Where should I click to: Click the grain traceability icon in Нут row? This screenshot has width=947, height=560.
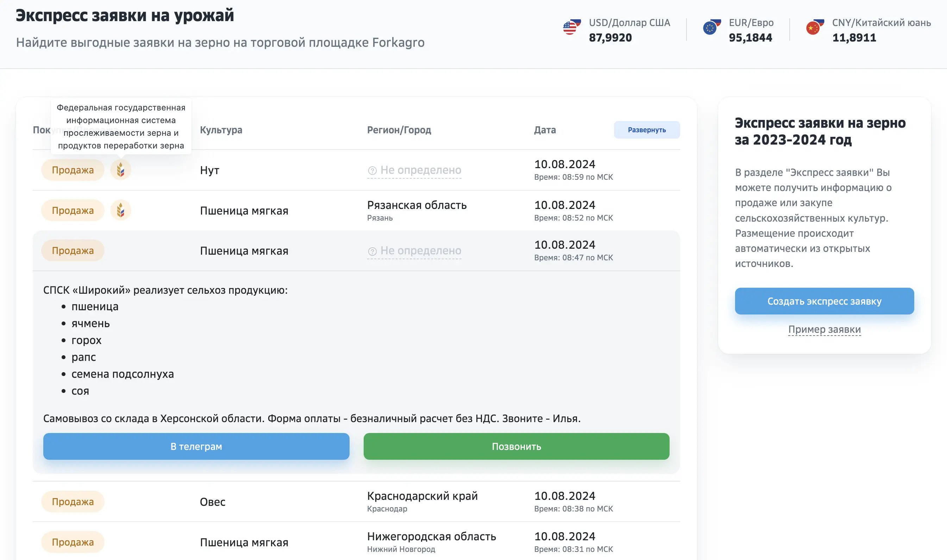[x=120, y=170]
